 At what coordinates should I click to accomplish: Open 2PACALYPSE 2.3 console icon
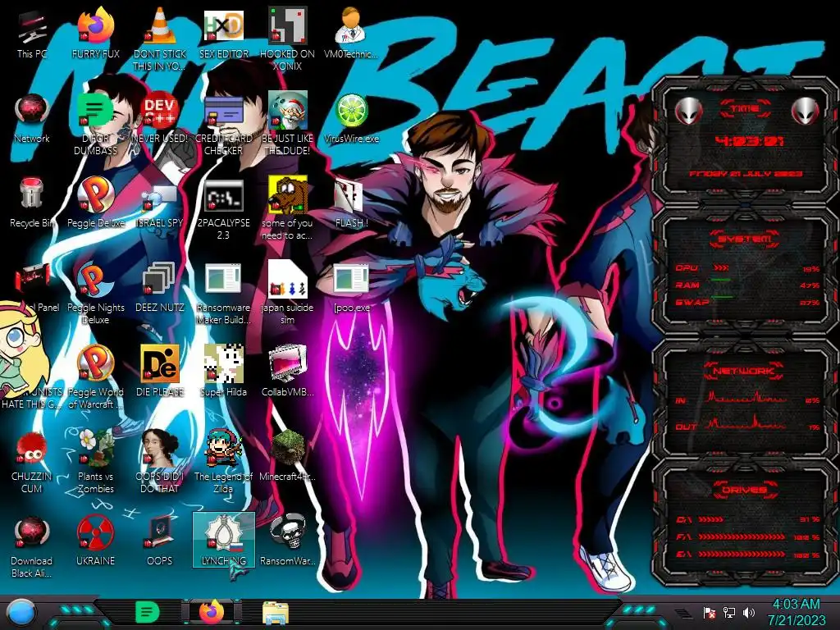coord(223,208)
